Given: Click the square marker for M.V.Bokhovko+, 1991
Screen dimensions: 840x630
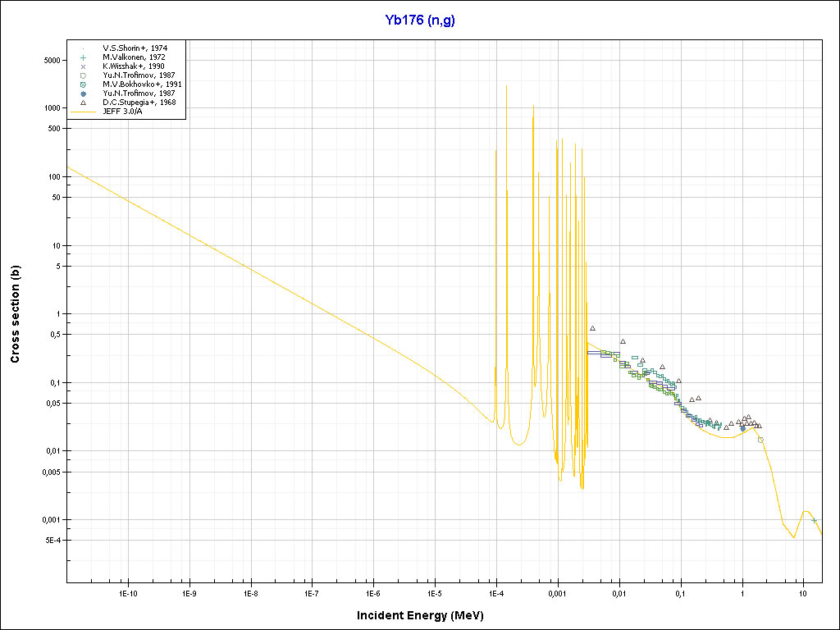Looking at the screenshot, I should [x=84, y=84].
